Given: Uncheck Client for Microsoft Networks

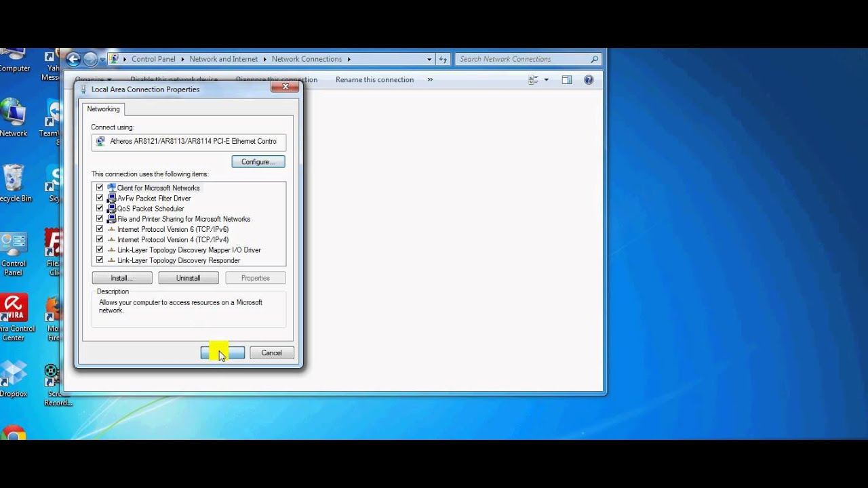Looking at the screenshot, I should [x=100, y=188].
